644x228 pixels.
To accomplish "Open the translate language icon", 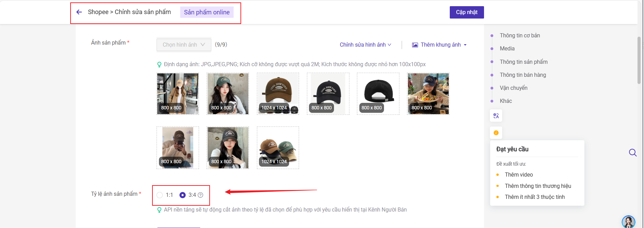I will point(496,116).
